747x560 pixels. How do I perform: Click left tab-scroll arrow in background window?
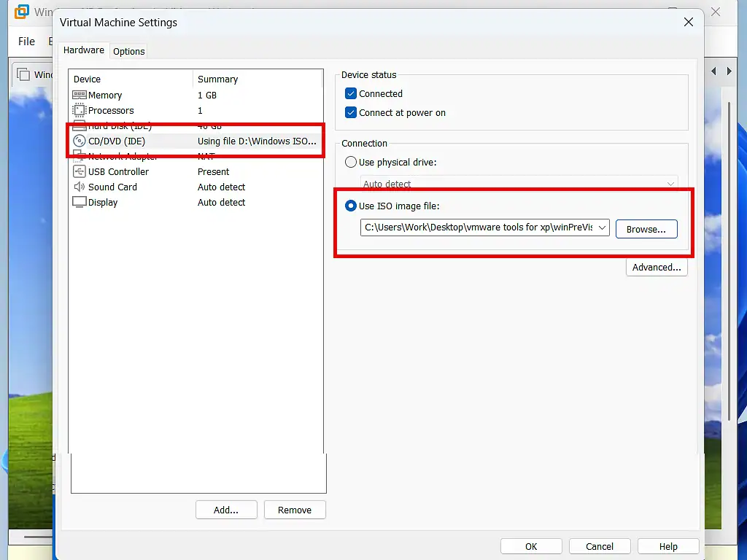[713, 71]
